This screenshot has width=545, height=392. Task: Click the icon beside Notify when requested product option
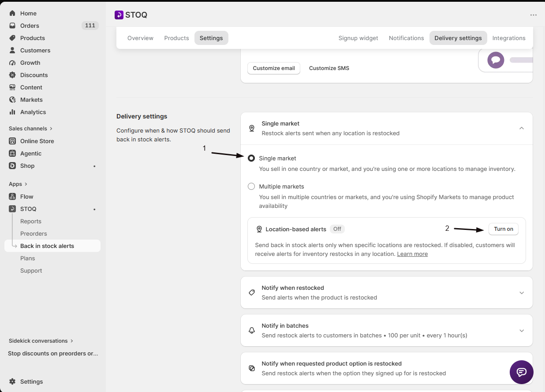pos(252,368)
